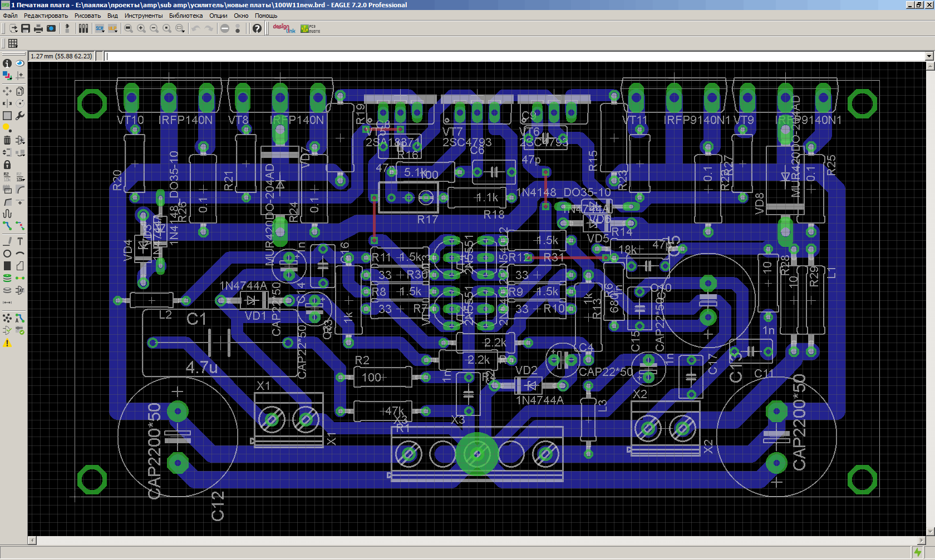935x560 pixels.
Task: Select the Route tool
Action: (x=7, y=226)
